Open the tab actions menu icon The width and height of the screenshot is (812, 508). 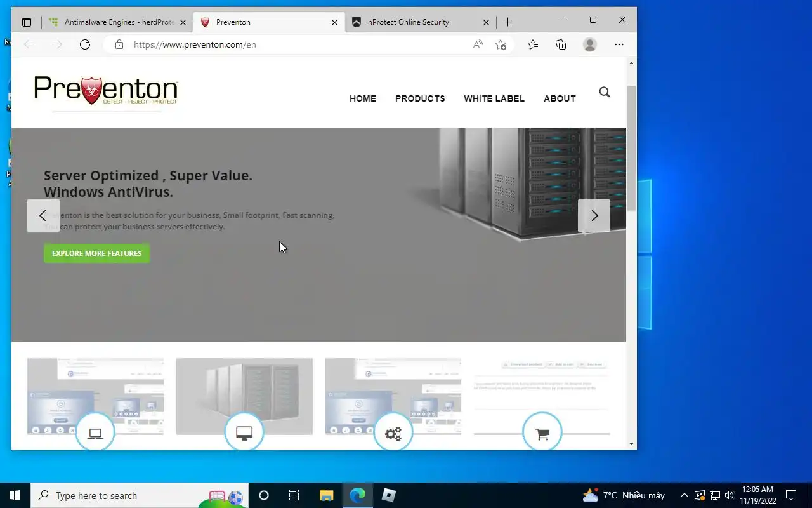click(27, 22)
